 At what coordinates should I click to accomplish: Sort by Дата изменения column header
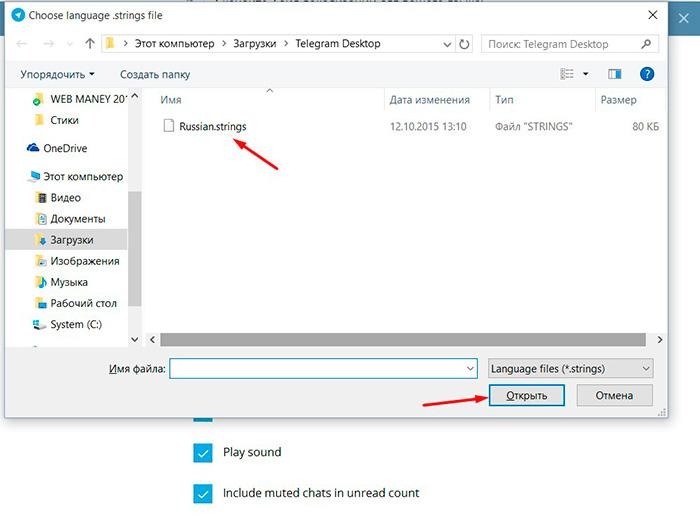point(429,100)
